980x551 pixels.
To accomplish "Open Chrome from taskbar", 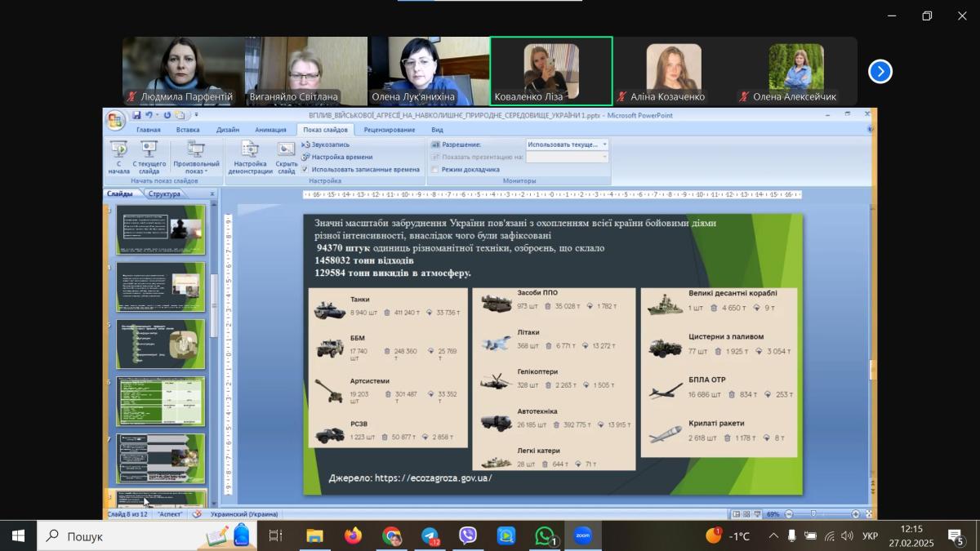I will click(x=391, y=536).
